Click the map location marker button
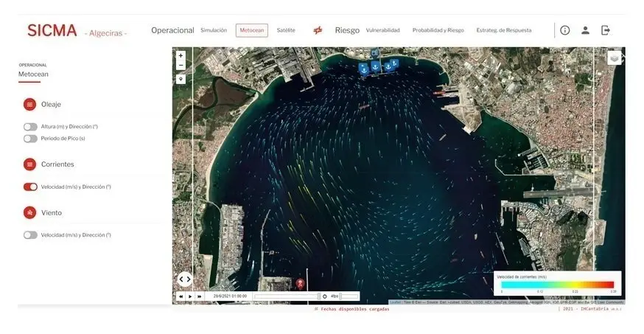 181,79
